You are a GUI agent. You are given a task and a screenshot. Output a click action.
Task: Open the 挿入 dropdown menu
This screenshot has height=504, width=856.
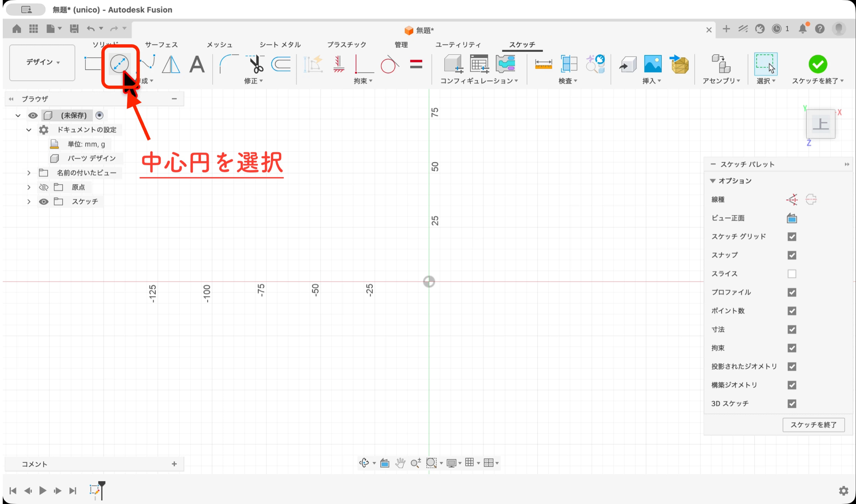pyautogui.click(x=652, y=81)
